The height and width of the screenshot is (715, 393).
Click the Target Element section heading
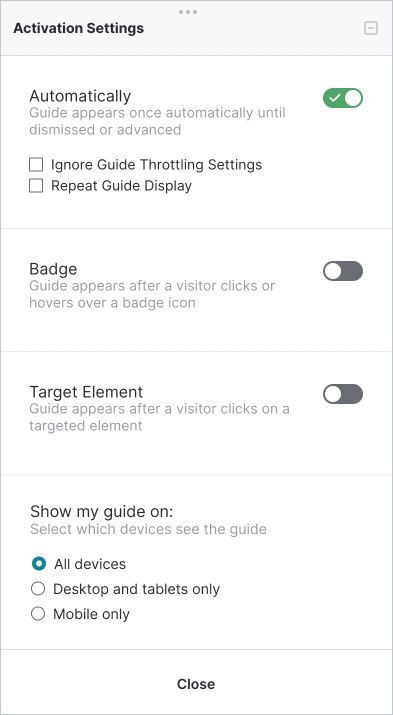(86, 392)
